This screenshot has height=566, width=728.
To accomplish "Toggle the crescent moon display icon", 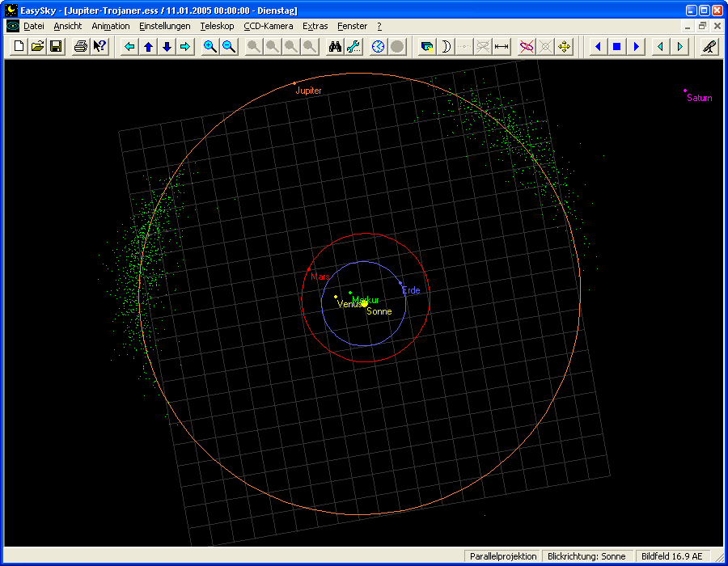I will coord(445,47).
